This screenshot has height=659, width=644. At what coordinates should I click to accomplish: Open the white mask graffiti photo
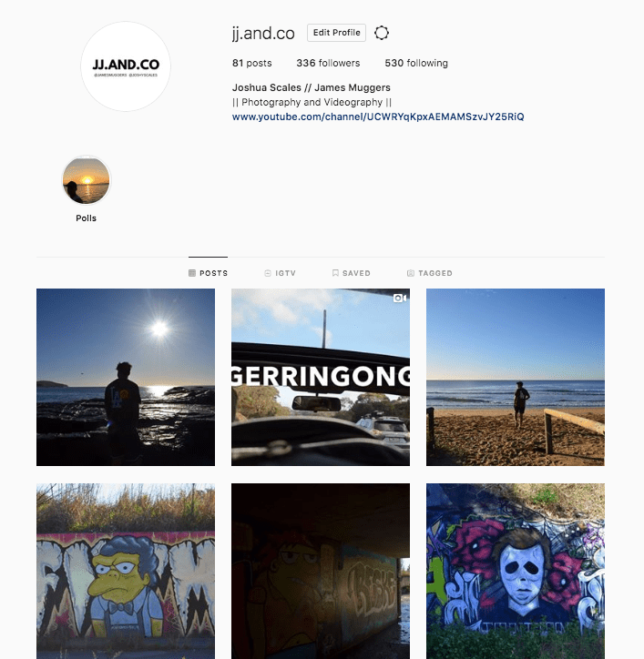click(x=516, y=571)
